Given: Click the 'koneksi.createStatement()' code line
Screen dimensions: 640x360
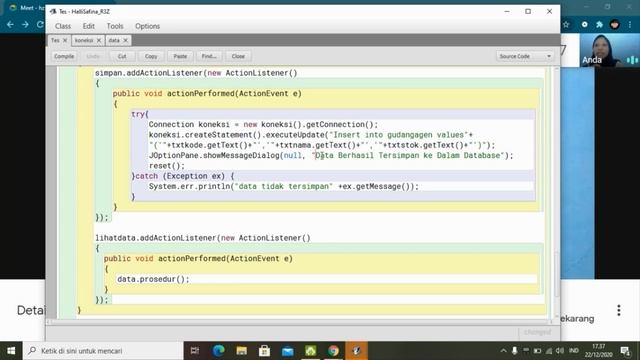Looking at the screenshot, I should click(x=311, y=135).
